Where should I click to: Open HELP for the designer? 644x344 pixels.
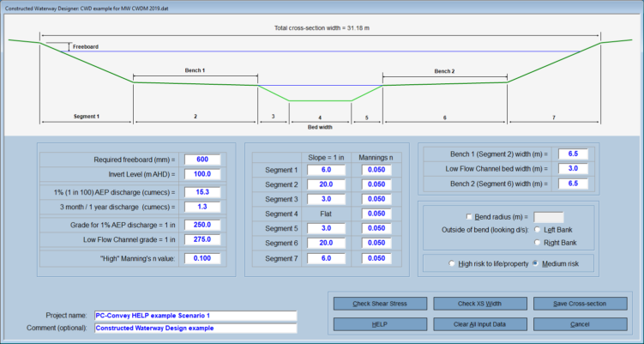click(380, 324)
